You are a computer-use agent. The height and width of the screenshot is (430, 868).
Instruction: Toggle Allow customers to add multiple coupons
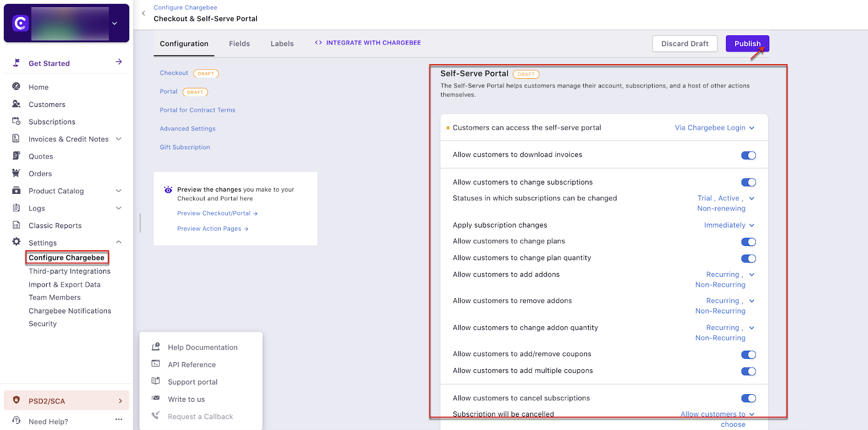(x=749, y=371)
